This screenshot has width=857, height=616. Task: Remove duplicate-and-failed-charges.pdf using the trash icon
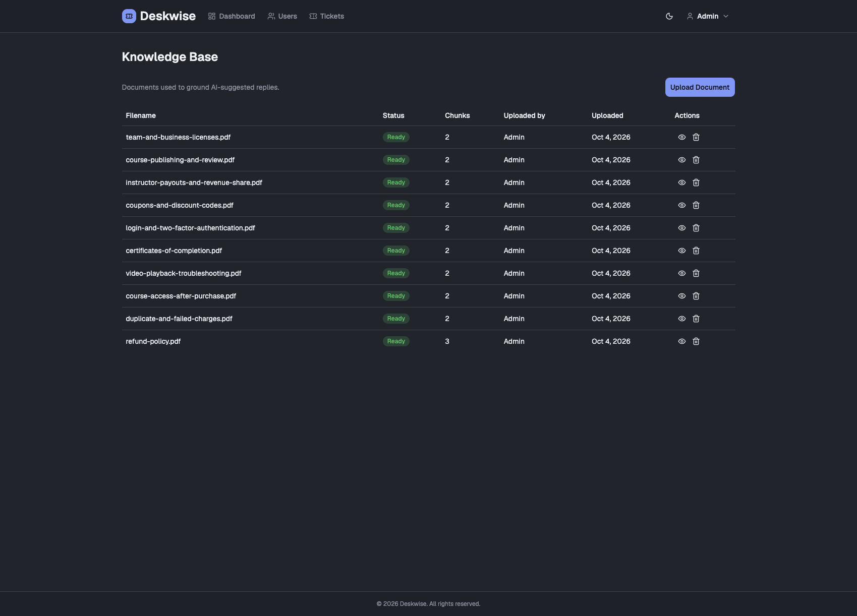pyautogui.click(x=696, y=319)
